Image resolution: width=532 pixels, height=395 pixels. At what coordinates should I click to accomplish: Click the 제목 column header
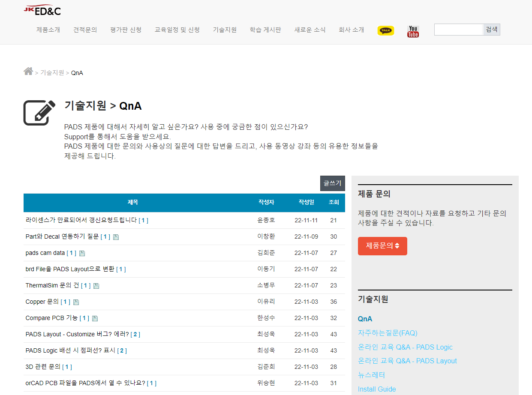(x=133, y=202)
